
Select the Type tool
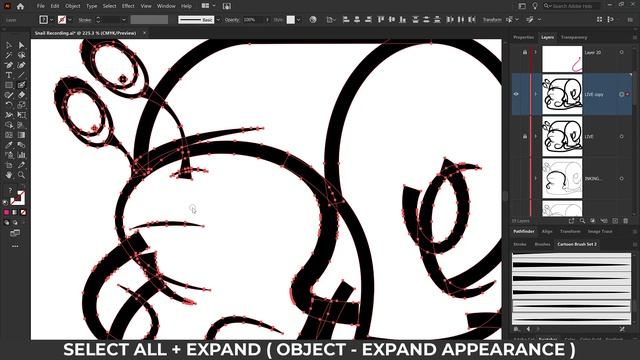tap(9, 75)
